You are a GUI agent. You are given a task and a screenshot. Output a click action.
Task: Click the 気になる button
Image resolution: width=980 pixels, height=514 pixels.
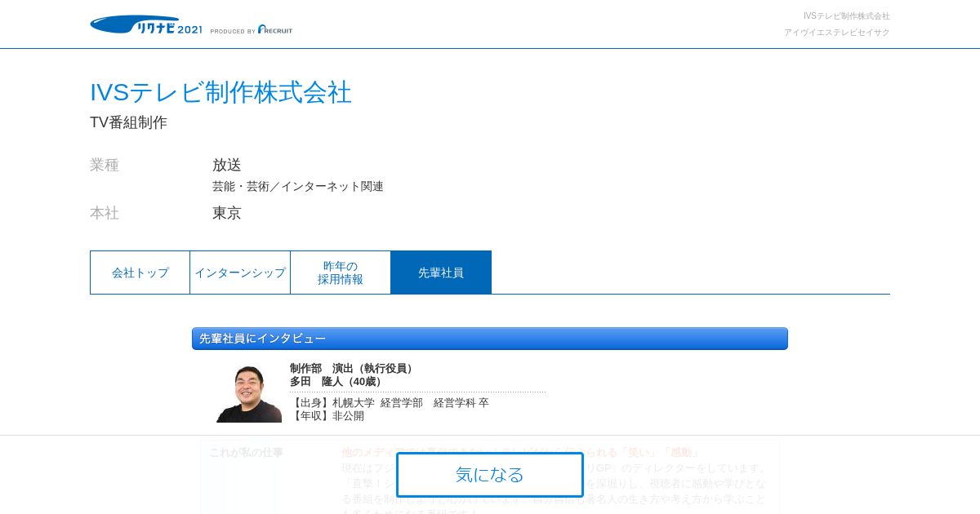tap(490, 475)
